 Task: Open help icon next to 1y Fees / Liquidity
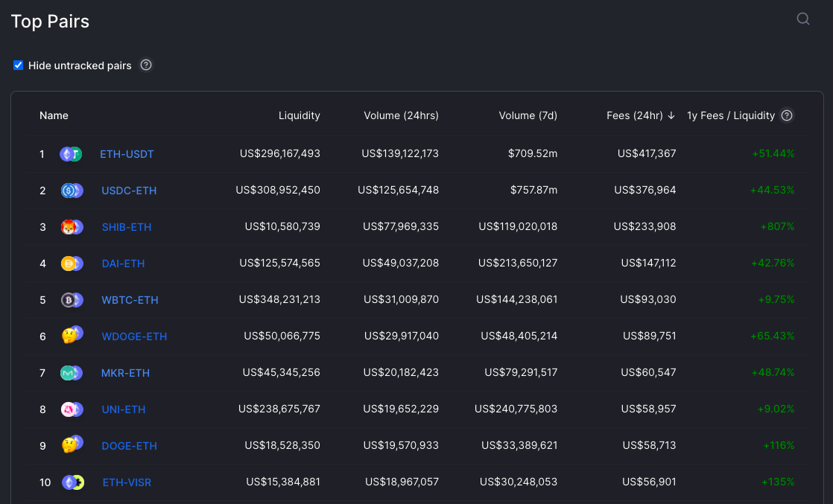click(x=787, y=115)
